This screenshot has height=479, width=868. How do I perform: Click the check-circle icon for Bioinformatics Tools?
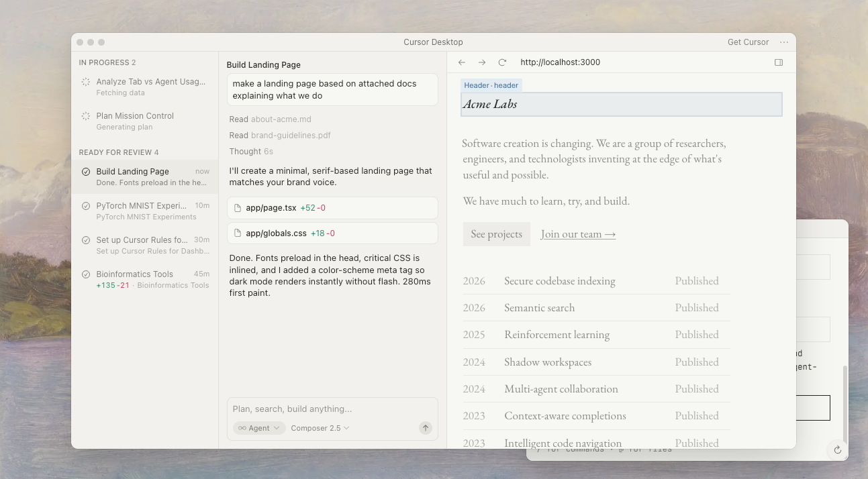click(x=86, y=274)
